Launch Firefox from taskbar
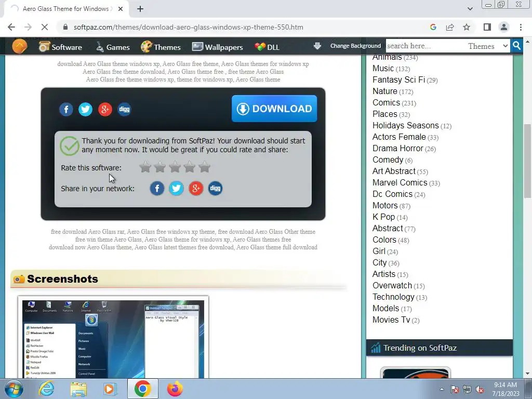Viewport: 532px width, 399px height. [x=175, y=389]
